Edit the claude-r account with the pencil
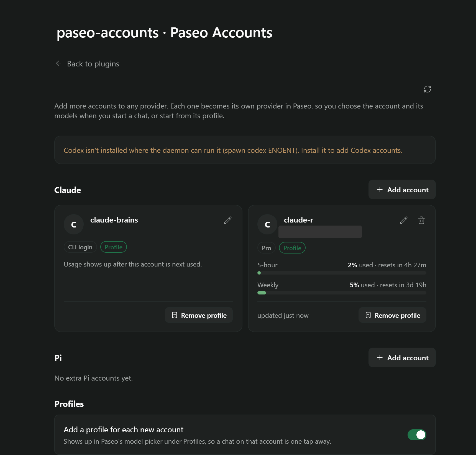Screen dimensions: 476x455 coord(404,220)
